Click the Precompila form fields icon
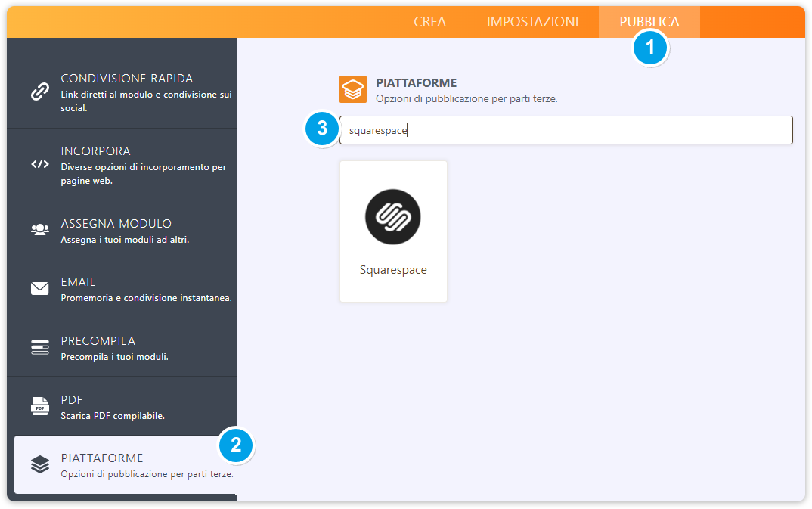This screenshot has width=812, height=509. click(40, 347)
